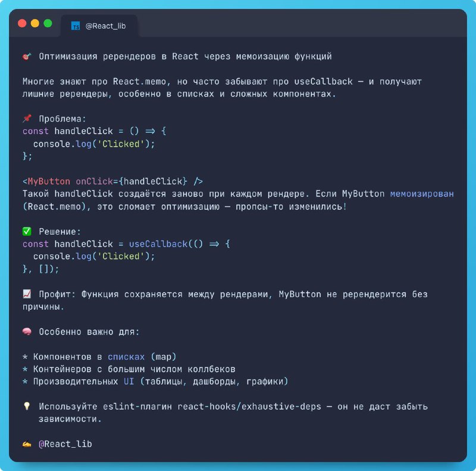This screenshot has width=476, height=471.
Task: Click the TS file icon in tab
Action: (x=76, y=26)
